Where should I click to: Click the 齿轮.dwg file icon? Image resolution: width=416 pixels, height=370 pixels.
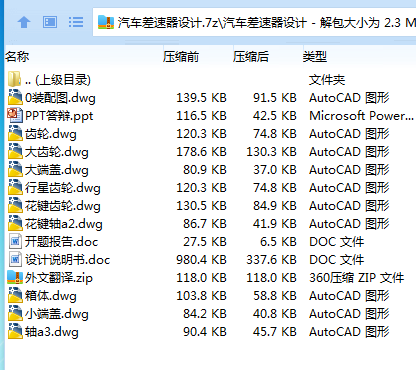coord(15,133)
